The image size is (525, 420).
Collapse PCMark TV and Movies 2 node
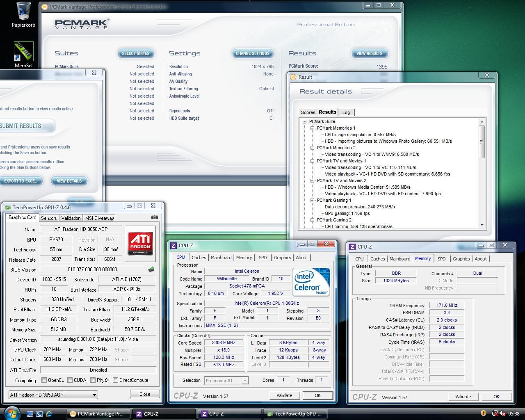(312, 180)
